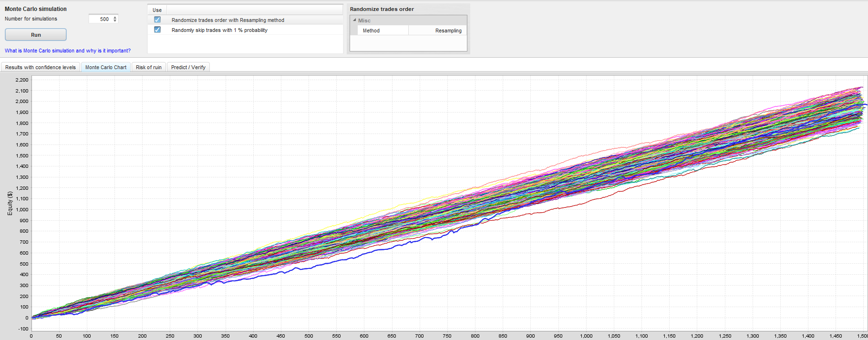Switch to Results with confidence levels tab
Viewport: 868px width, 340px height.
click(41, 67)
